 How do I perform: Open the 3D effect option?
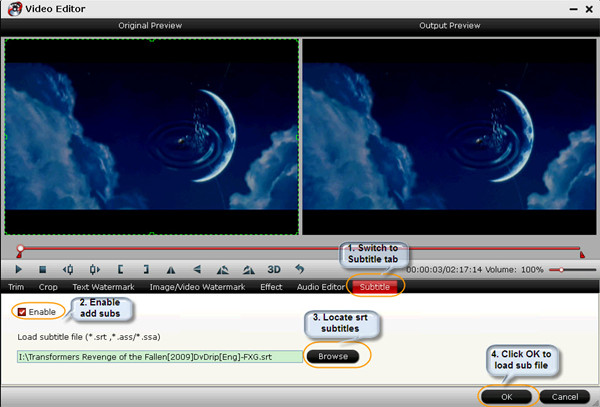click(274, 270)
